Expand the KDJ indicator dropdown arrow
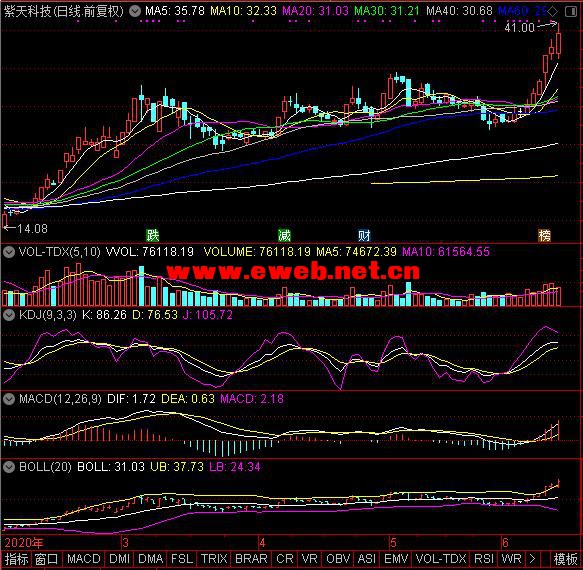 (x=9, y=315)
